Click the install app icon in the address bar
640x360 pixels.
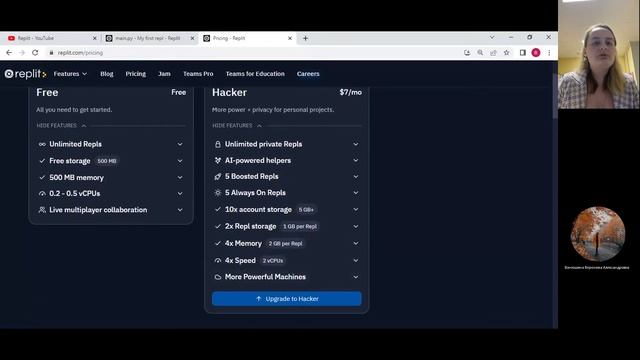467,53
